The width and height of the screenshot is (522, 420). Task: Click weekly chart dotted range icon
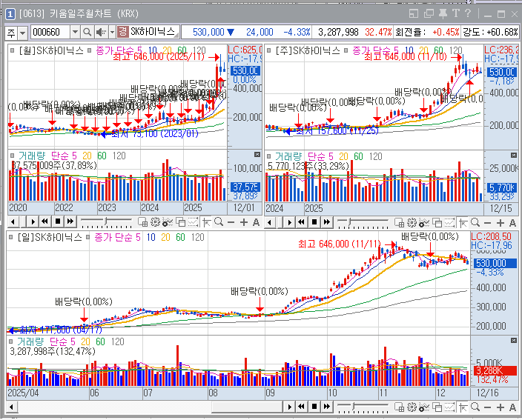(450, 222)
